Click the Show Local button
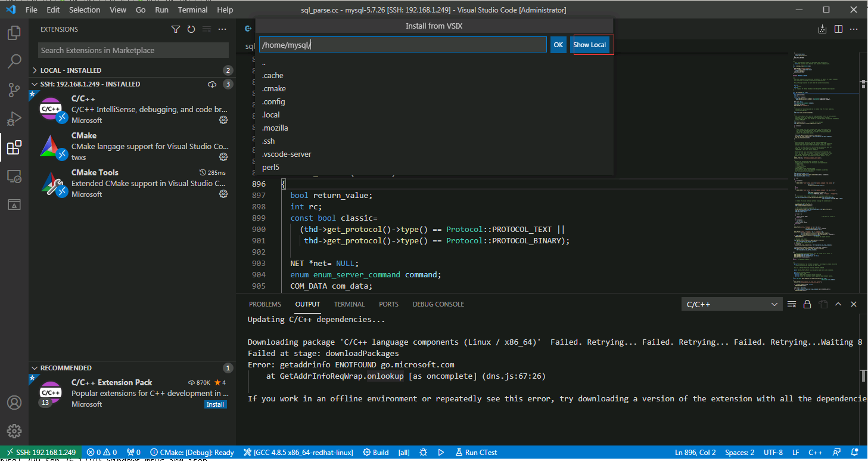This screenshot has height=461, width=868. (590, 45)
